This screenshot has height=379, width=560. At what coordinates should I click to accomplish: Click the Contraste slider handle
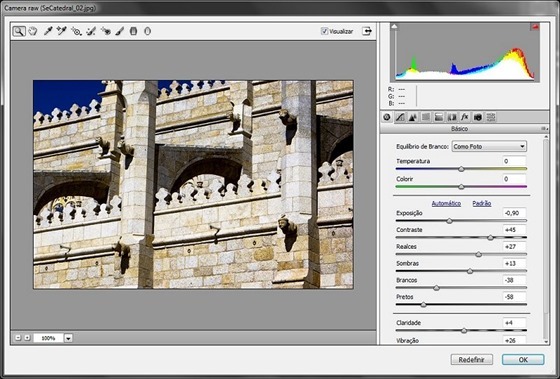pyautogui.click(x=490, y=238)
